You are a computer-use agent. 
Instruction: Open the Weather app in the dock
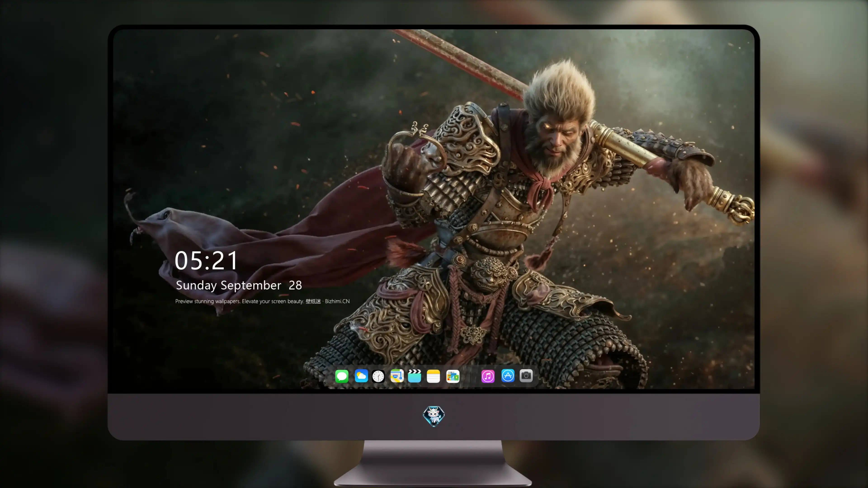coord(361,376)
